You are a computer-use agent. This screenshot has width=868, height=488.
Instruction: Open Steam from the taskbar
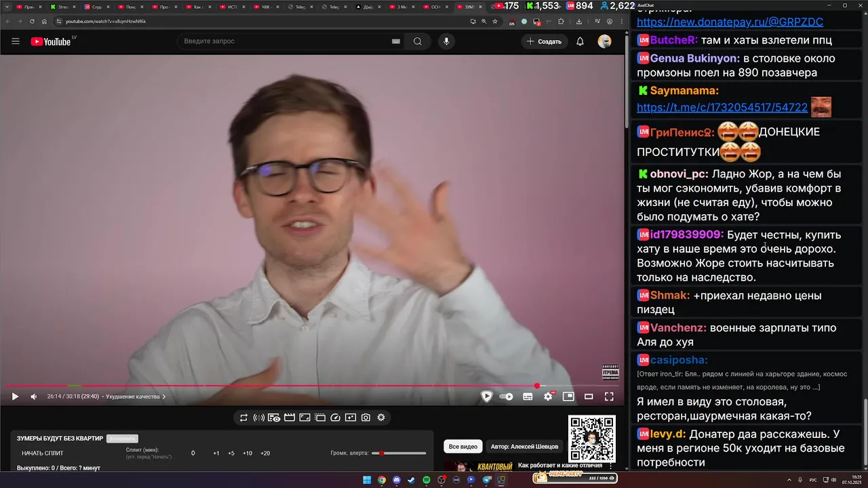412,480
